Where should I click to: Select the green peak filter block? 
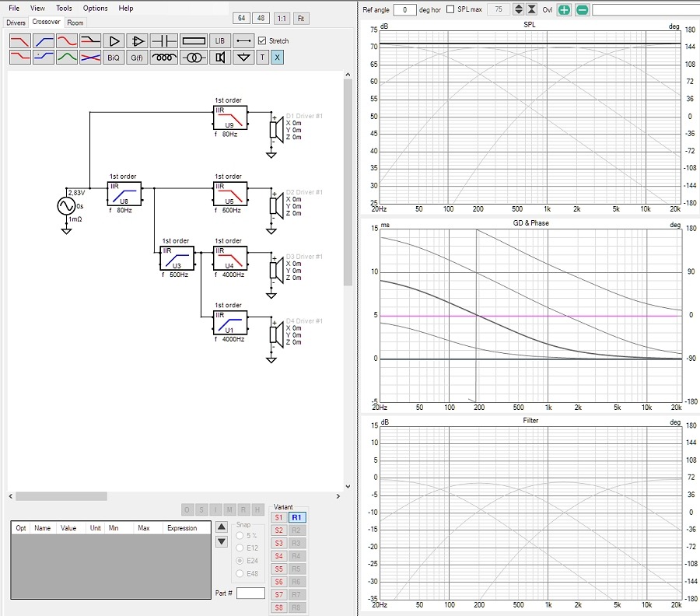(x=67, y=57)
